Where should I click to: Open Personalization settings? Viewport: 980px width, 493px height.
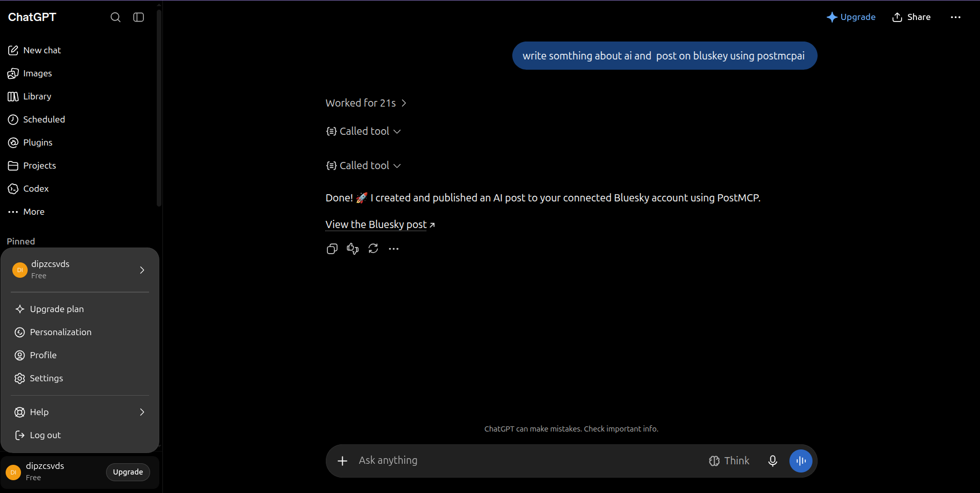pyautogui.click(x=80, y=332)
